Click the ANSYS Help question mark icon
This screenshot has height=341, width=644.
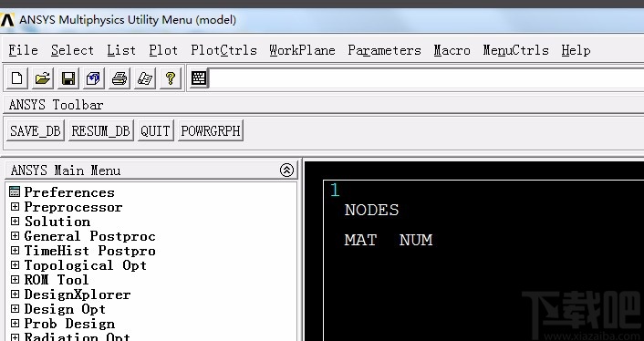click(171, 78)
